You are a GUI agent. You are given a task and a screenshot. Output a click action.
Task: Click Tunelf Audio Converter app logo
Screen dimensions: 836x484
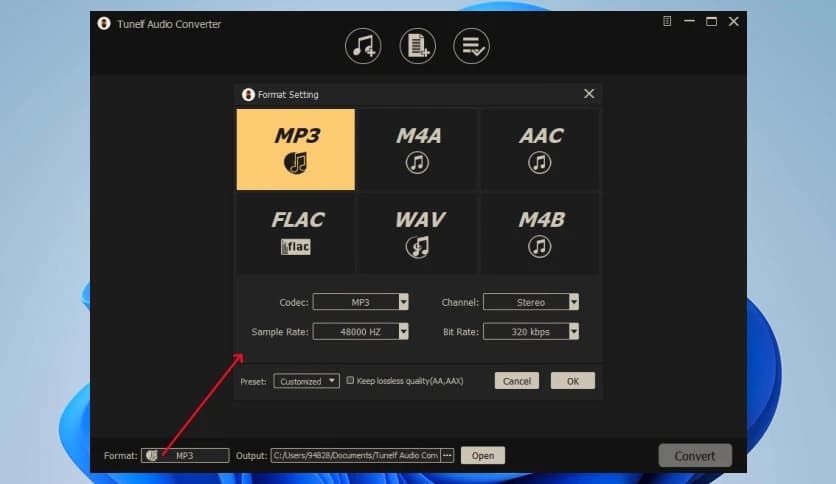point(104,23)
